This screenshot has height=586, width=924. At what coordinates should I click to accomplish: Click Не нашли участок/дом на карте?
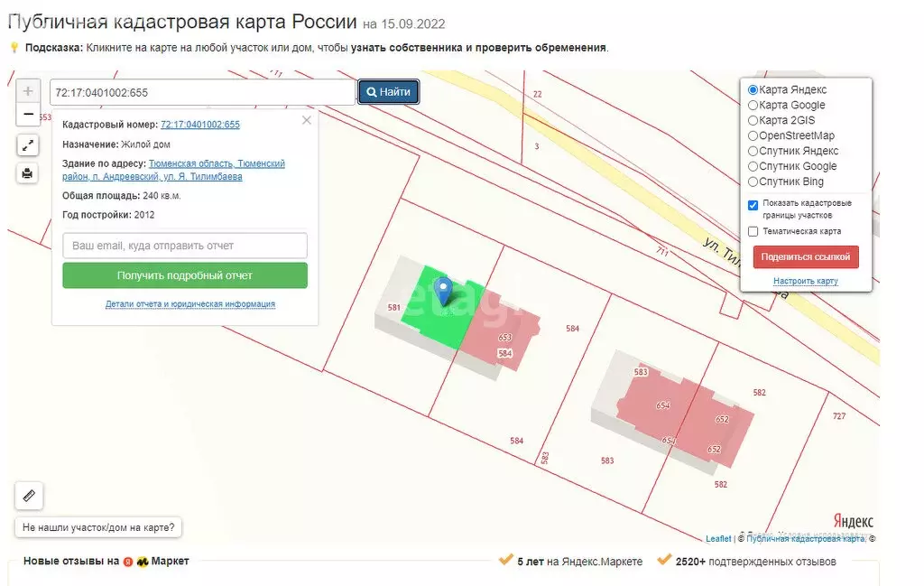pos(99,526)
